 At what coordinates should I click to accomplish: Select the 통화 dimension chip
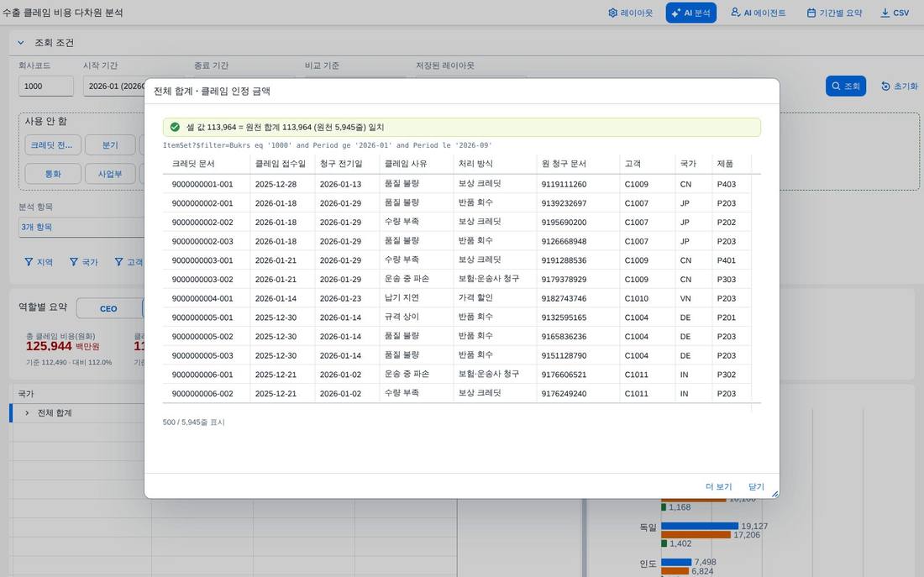(x=53, y=174)
